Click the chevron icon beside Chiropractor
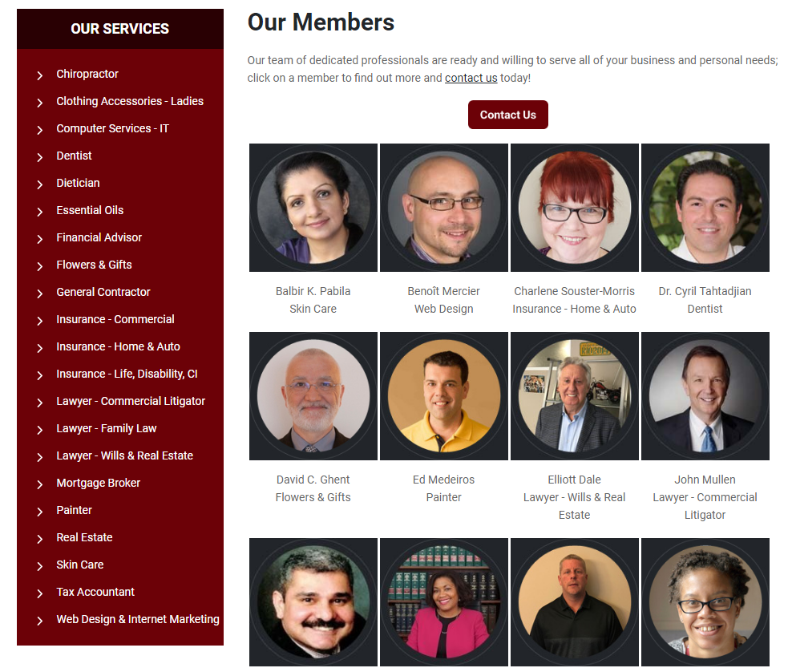This screenshot has height=672, width=792. tap(40, 75)
